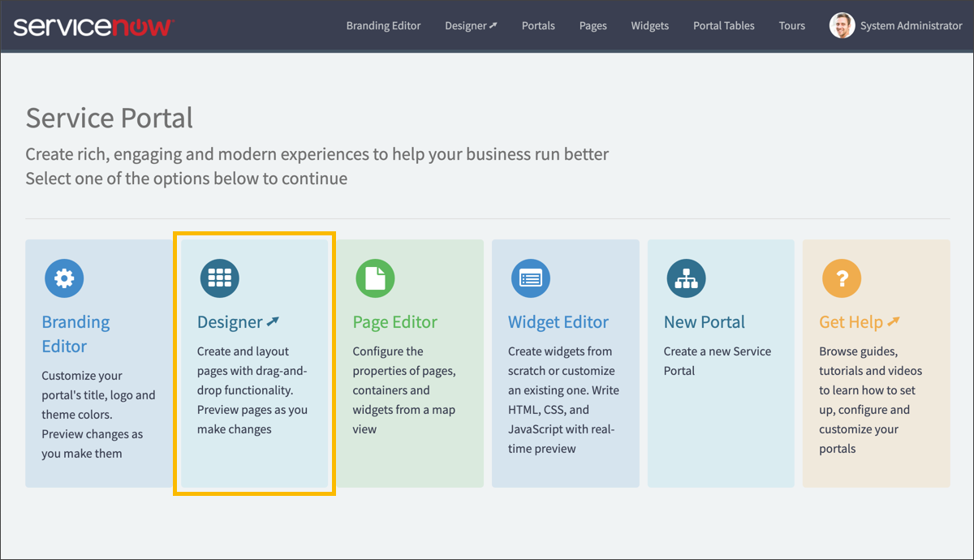974x560 pixels.
Task: Open the Designer card title link
Action: pos(230,322)
